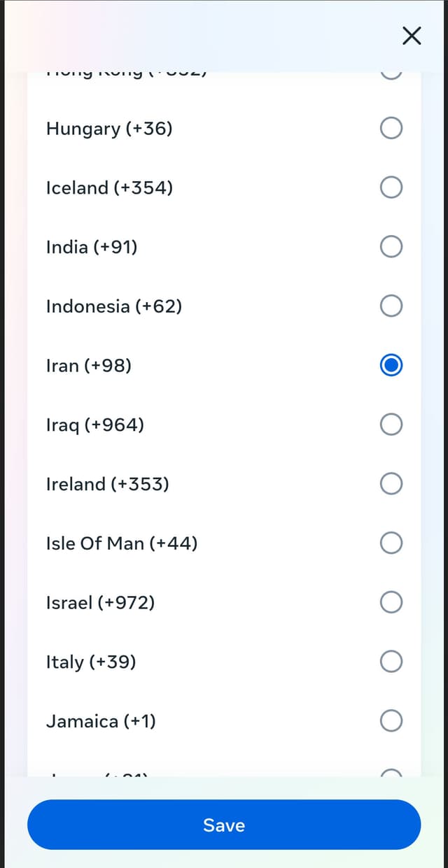Select Hungary (+36) radio button

click(x=391, y=128)
